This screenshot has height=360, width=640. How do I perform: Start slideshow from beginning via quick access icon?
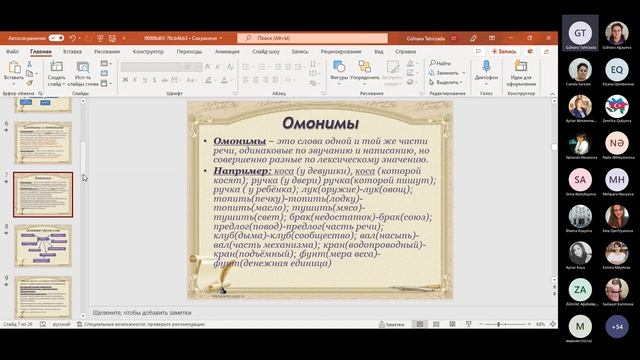(100, 38)
